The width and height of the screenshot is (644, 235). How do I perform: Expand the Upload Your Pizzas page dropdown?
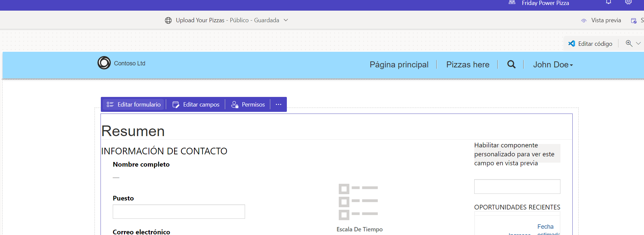[x=286, y=20]
